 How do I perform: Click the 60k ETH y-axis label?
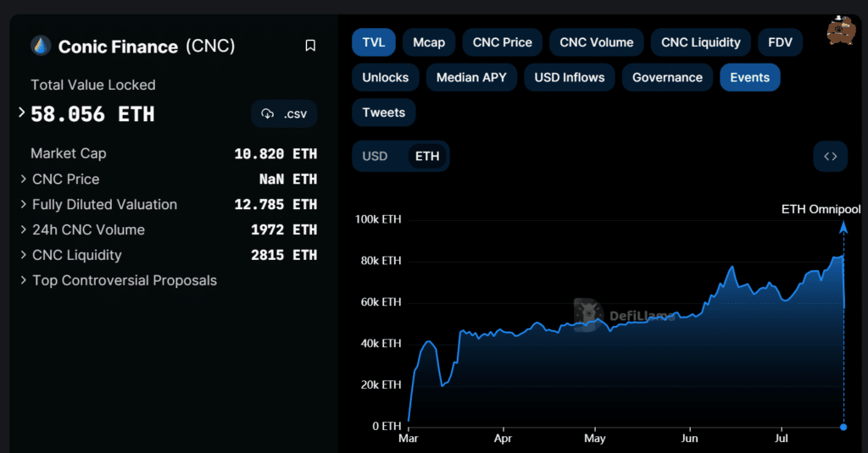pyautogui.click(x=381, y=302)
